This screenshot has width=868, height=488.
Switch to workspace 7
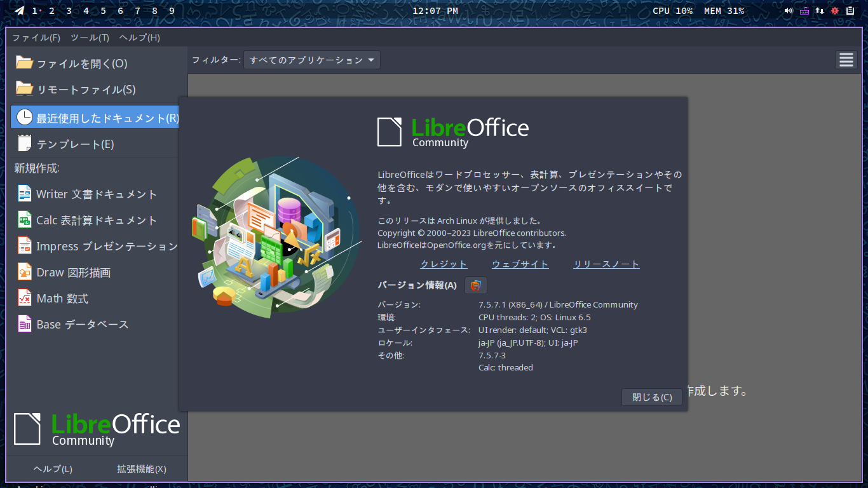pyautogui.click(x=137, y=11)
